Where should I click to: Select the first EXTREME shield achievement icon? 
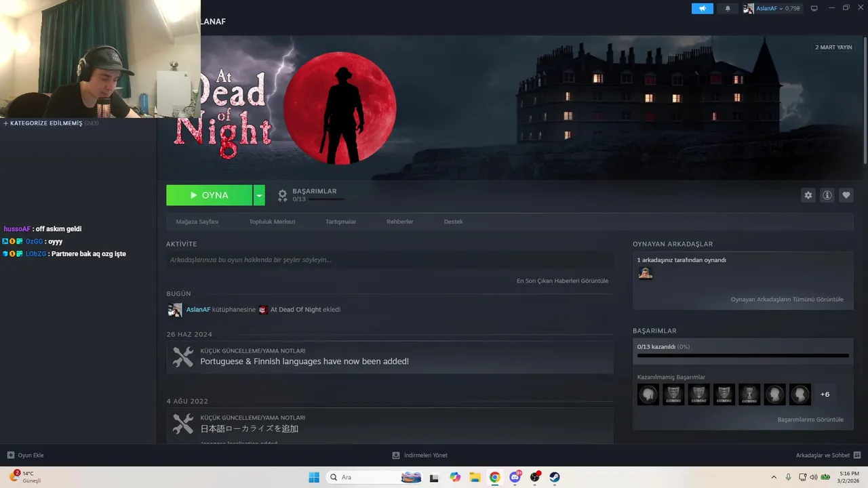pyautogui.click(x=673, y=394)
